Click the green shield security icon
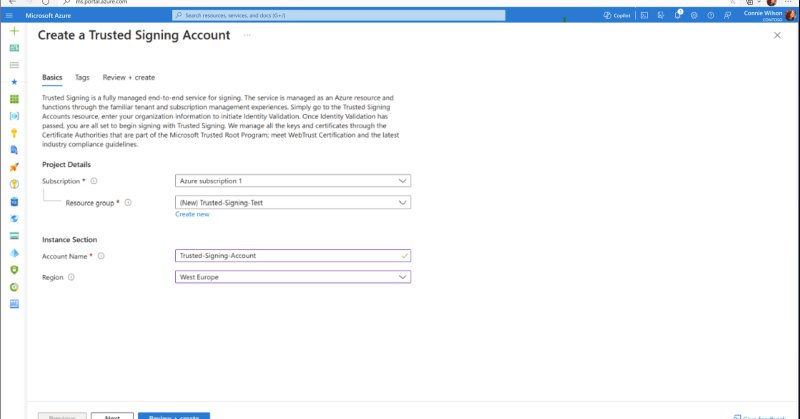Screen dimensions: 800x419 click(x=14, y=270)
